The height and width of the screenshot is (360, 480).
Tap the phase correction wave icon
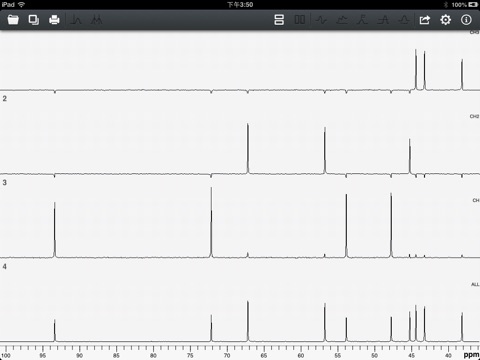click(321, 20)
